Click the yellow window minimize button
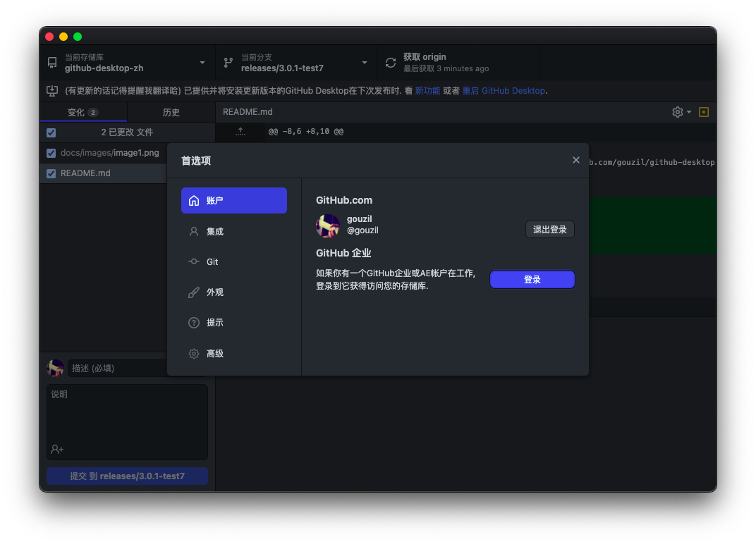Screen dimensions: 756x544 tap(63, 37)
